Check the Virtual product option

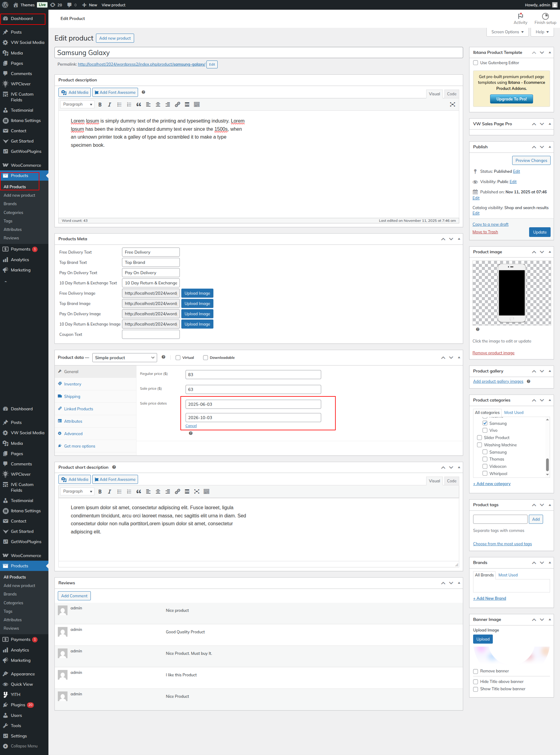pyautogui.click(x=178, y=357)
